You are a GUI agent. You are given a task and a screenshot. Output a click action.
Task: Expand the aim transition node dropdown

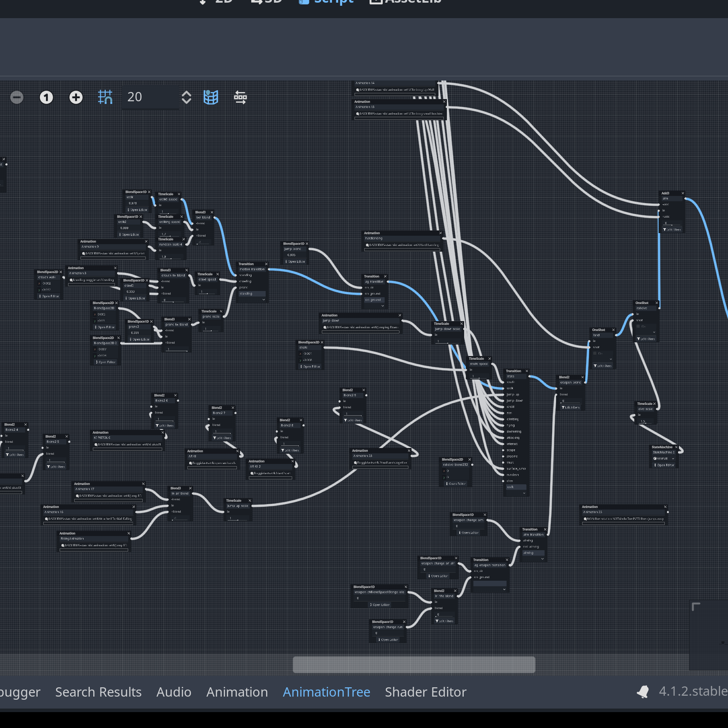542,559
